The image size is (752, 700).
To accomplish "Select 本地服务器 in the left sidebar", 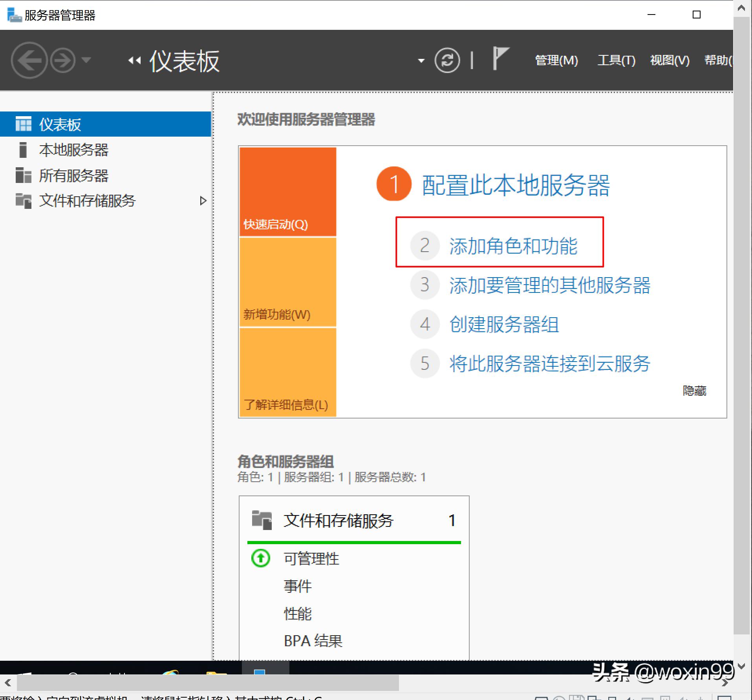I will coord(74,150).
